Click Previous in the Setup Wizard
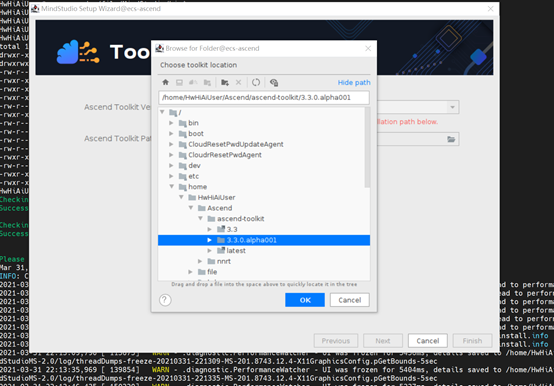Screen dimensions: 554x386 click(336, 341)
